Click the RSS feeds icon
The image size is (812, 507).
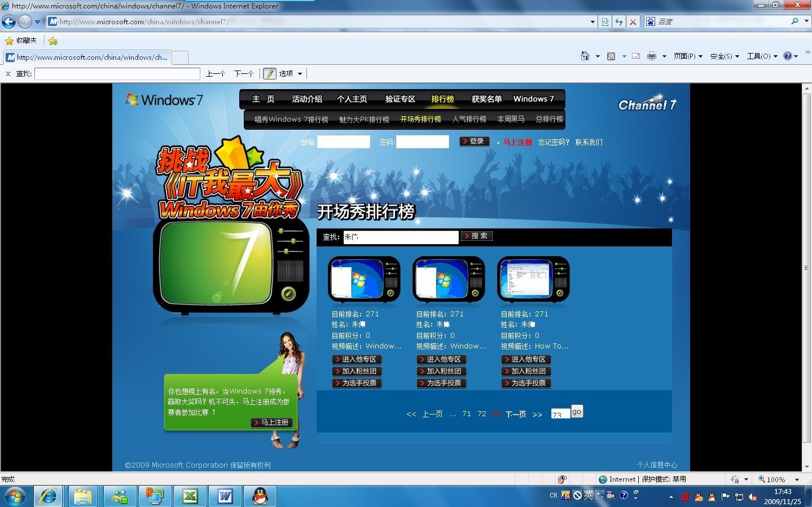pyautogui.click(x=611, y=56)
